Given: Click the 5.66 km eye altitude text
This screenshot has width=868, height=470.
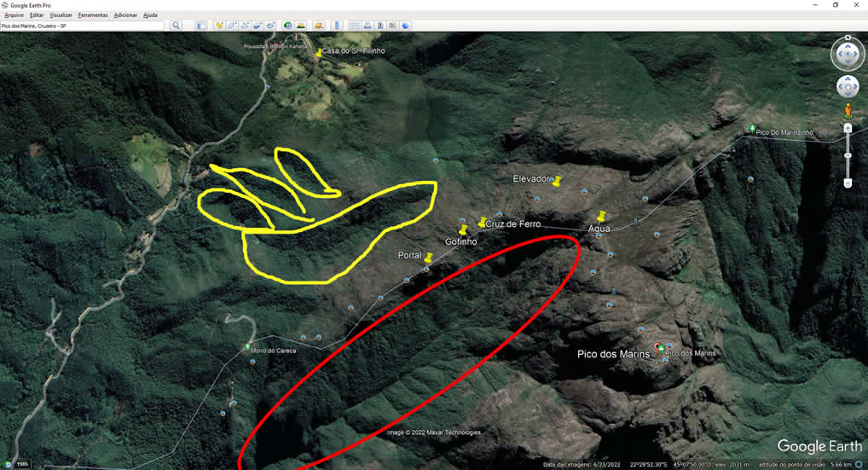Looking at the screenshot, I should point(842,465).
